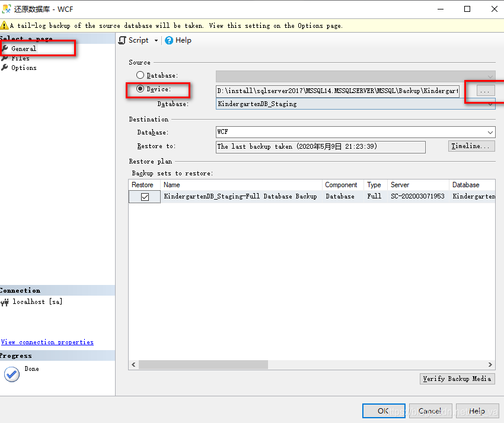504x423 pixels.
Task: Click the General page wrench icon
Action: [x=5, y=49]
